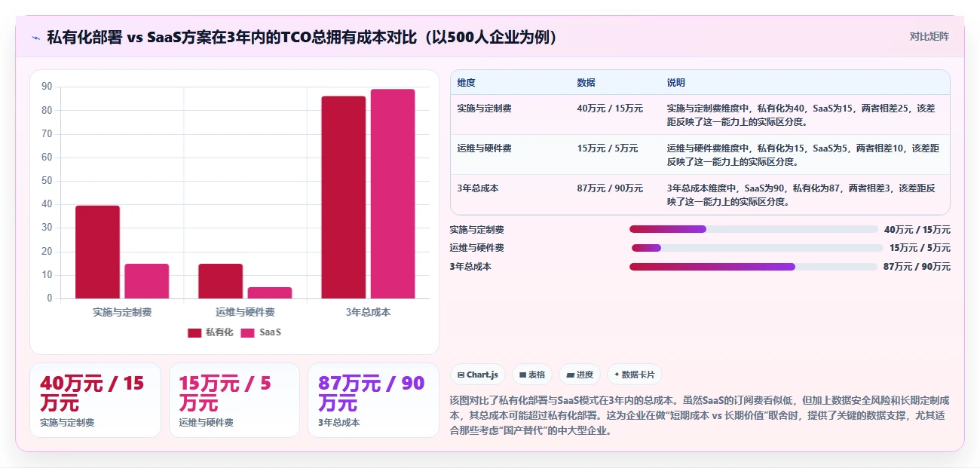This screenshot has width=980, height=468.
Task: Open the 15万元 / 5万元 data card
Action: (234, 400)
